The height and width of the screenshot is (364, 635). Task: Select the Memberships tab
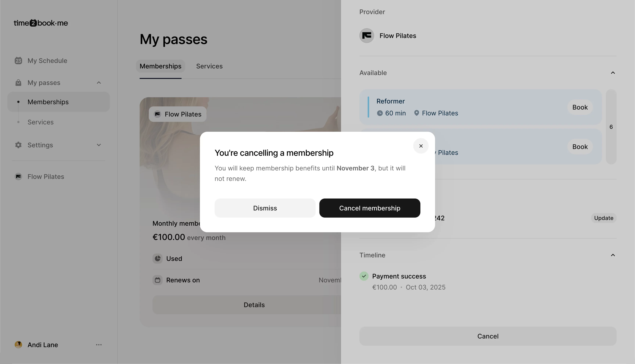[160, 66]
